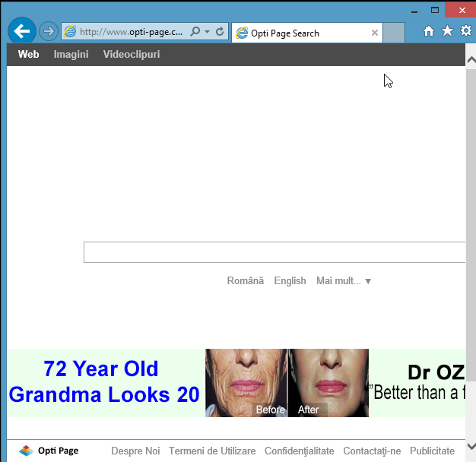Click inside the Opti Page search box
476x462 pixels.
coord(274,252)
